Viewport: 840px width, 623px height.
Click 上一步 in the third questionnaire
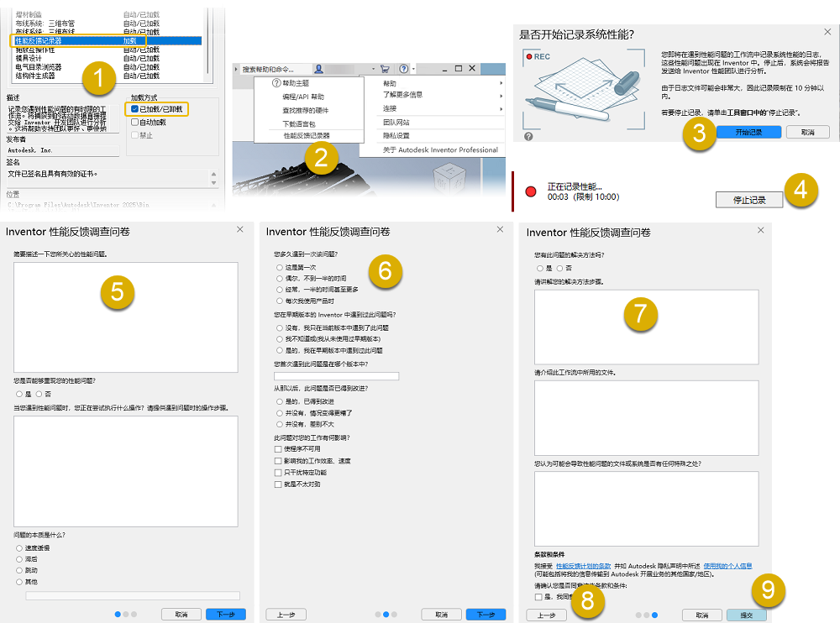(x=547, y=615)
